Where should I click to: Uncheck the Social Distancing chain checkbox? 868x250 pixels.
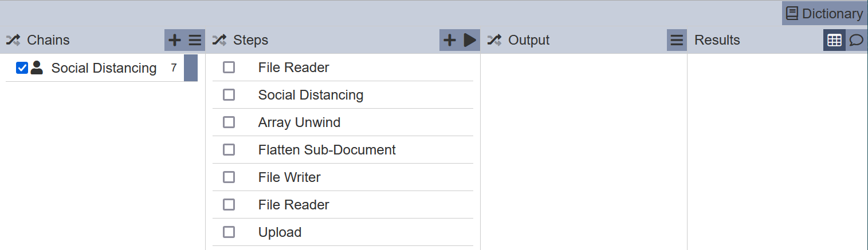pyautogui.click(x=22, y=68)
